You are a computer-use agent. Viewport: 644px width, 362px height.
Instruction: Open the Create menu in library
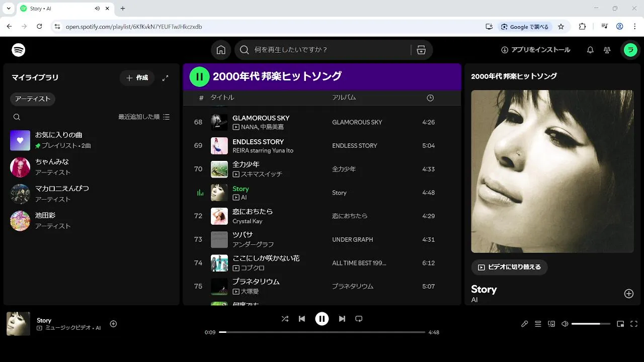coord(137,78)
